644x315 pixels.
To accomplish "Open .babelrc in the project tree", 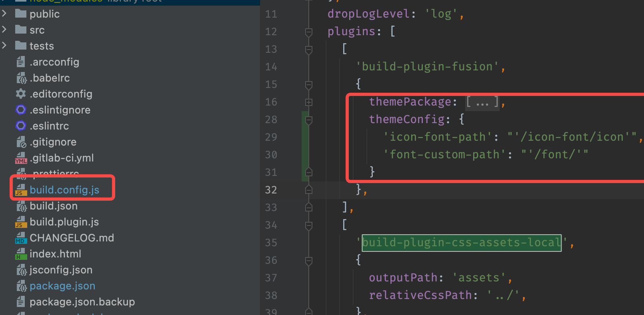I will [50, 78].
